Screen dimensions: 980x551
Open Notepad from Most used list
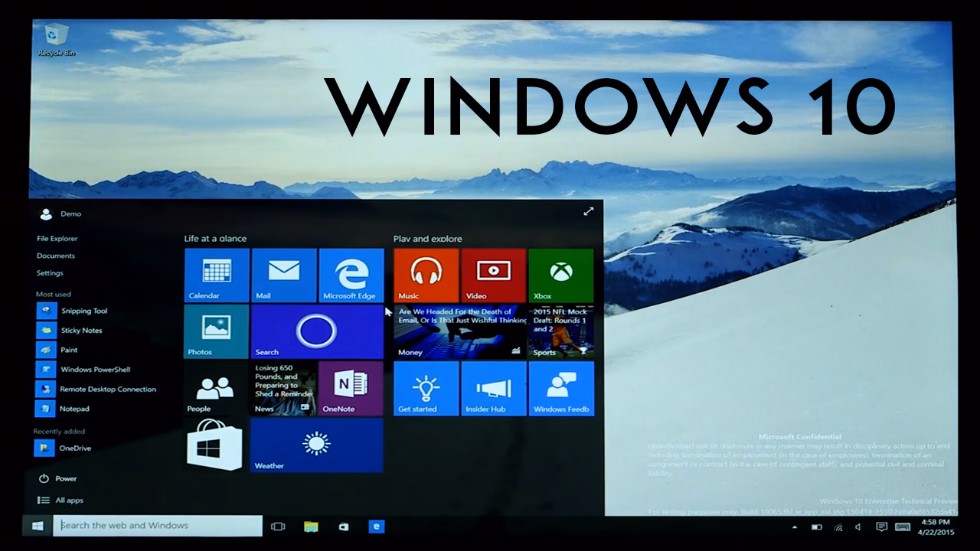pyautogui.click(x=63, y=409)
